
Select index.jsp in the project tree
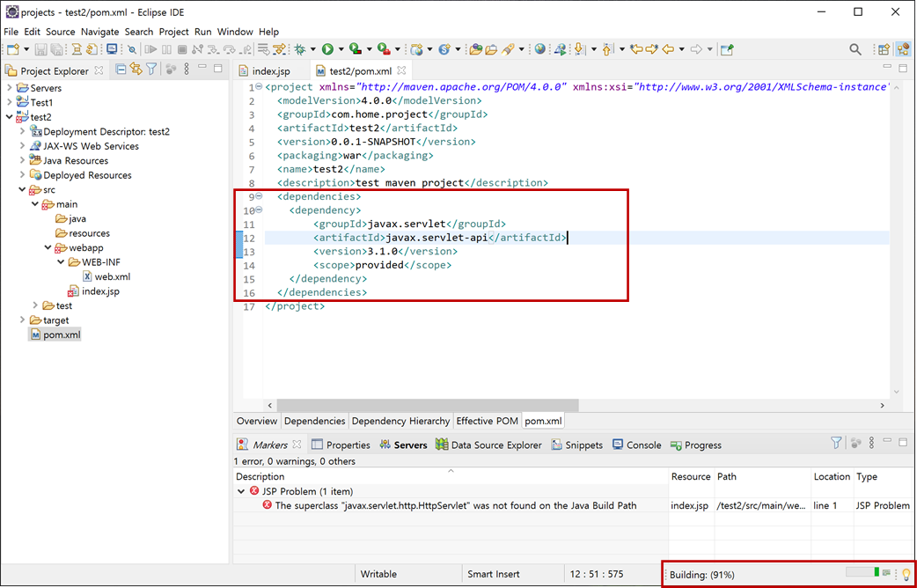(x=94, y=290)
